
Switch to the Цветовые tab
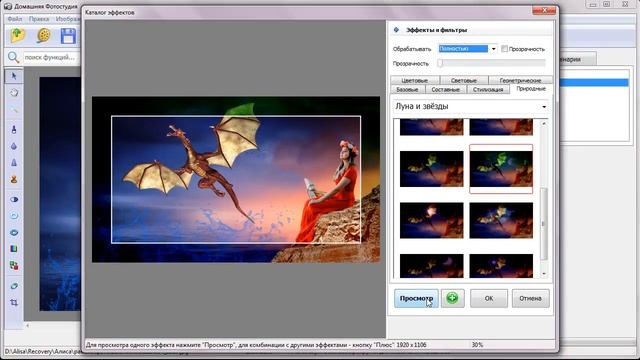click(415, 80)
